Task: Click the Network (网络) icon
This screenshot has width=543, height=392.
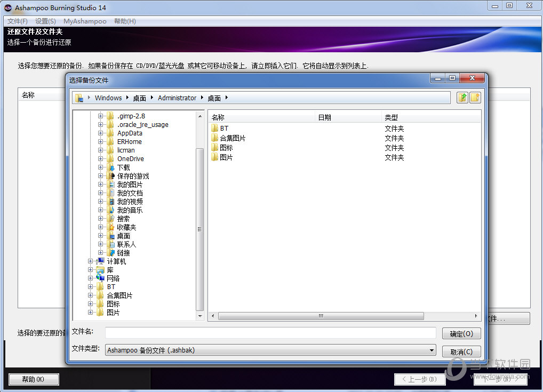Action: point(100,278)
